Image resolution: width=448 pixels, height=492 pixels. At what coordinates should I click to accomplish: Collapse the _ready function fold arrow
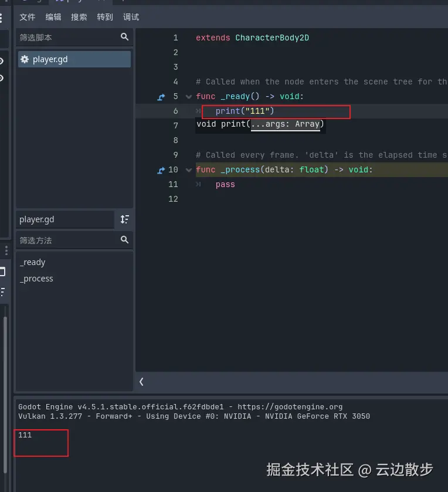click(189, 97)
